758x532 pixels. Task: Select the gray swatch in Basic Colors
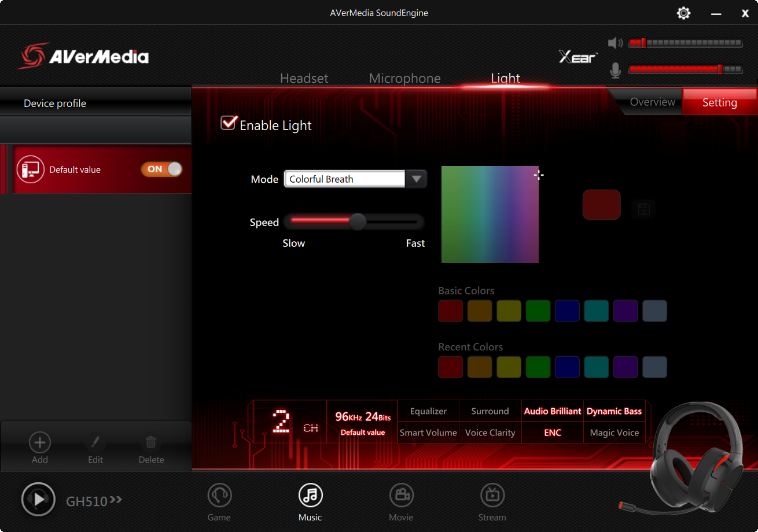coord(654,311)
